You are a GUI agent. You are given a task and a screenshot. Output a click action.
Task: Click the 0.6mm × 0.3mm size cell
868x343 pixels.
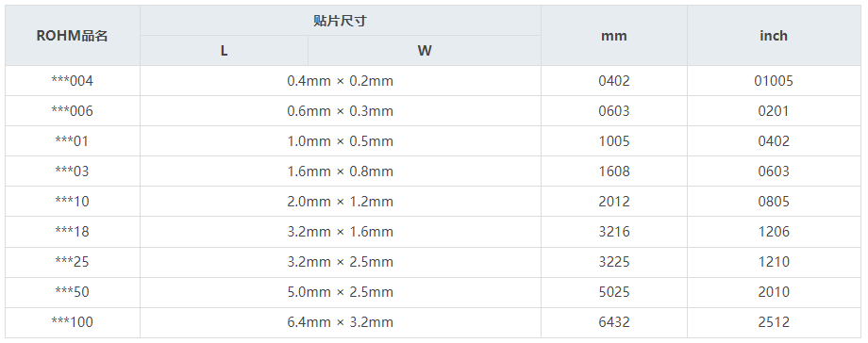click(x=341, y=110)
